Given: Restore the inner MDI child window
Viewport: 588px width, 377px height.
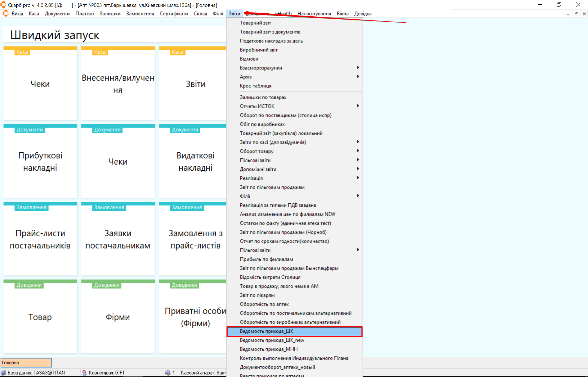Looking at the screenshot, I should (576, 14).
